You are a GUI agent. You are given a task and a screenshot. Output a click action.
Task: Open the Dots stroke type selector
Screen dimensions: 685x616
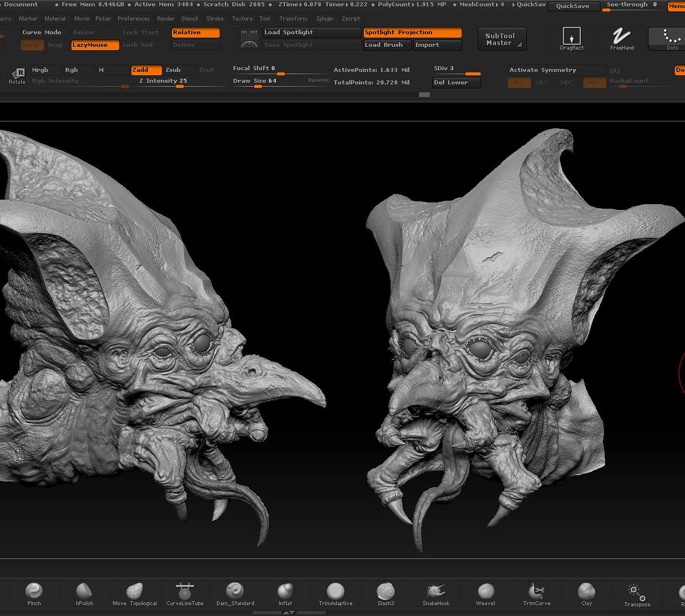point(672,39)
